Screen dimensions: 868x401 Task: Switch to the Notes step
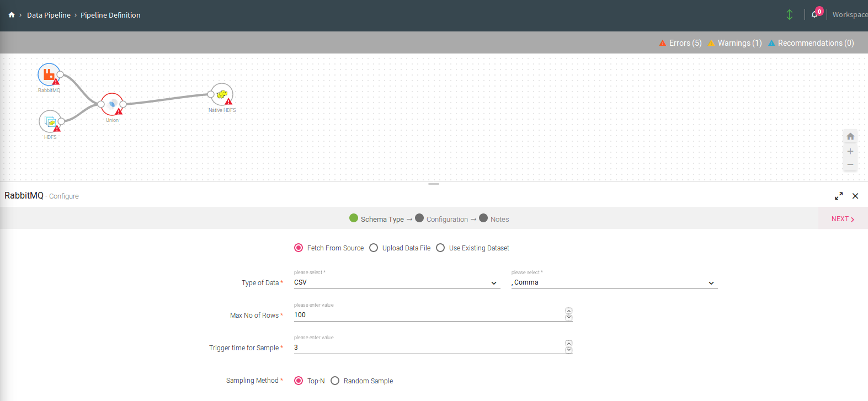(499, 219)
